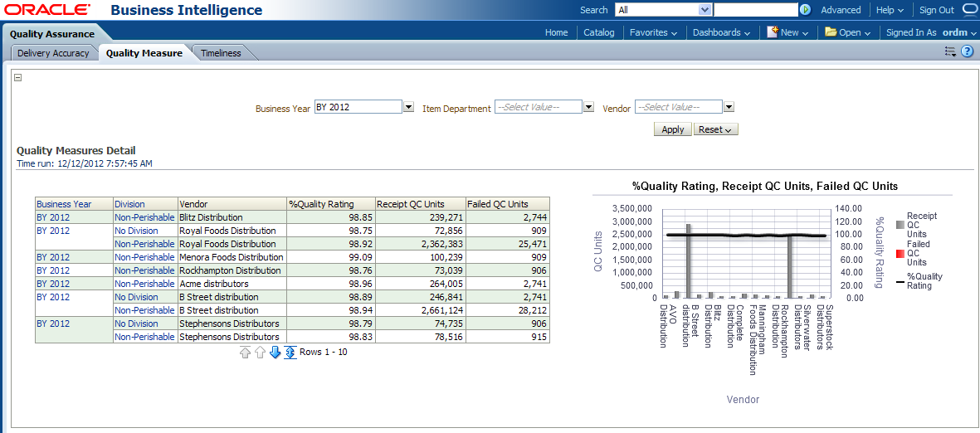Click the blue dashboard help question icon

967,52
